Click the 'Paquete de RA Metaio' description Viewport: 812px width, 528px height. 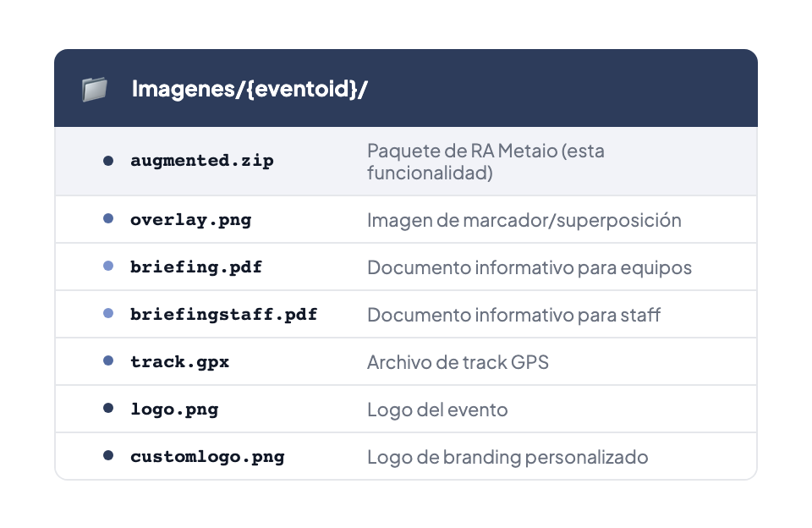pyautogui.click(x=486, y=151)
